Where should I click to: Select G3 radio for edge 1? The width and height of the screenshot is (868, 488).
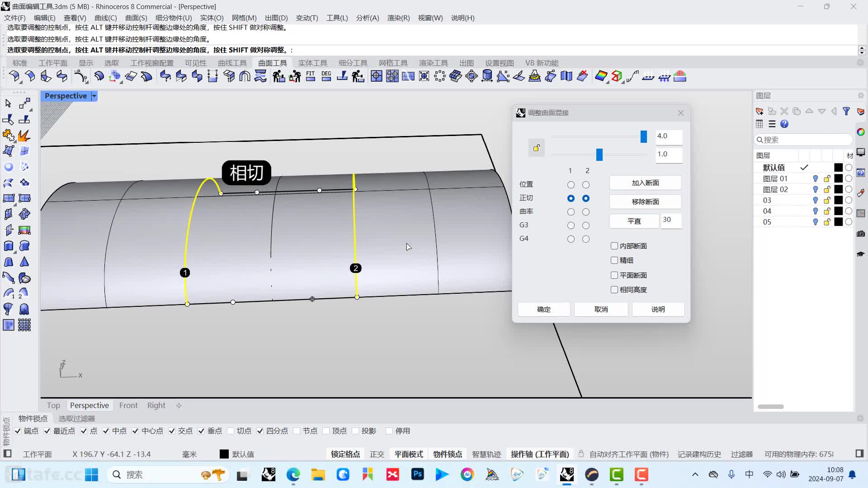click(x=571, y=225)
